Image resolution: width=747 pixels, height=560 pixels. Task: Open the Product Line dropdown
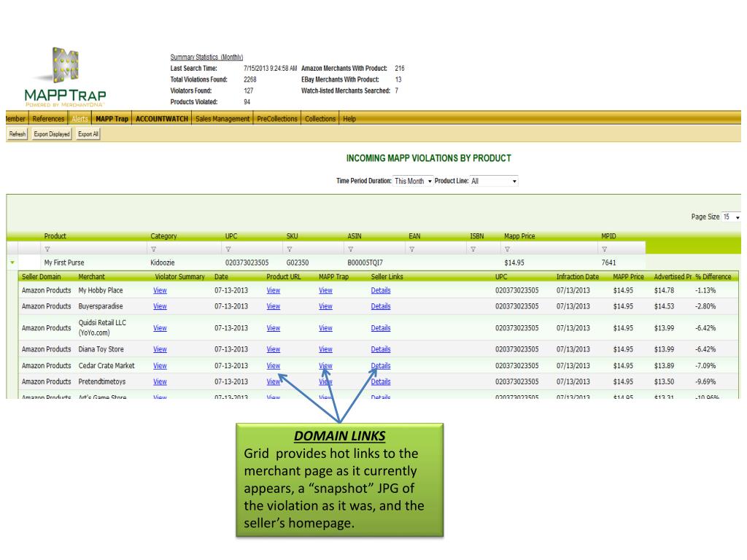[x=494, y=181]
